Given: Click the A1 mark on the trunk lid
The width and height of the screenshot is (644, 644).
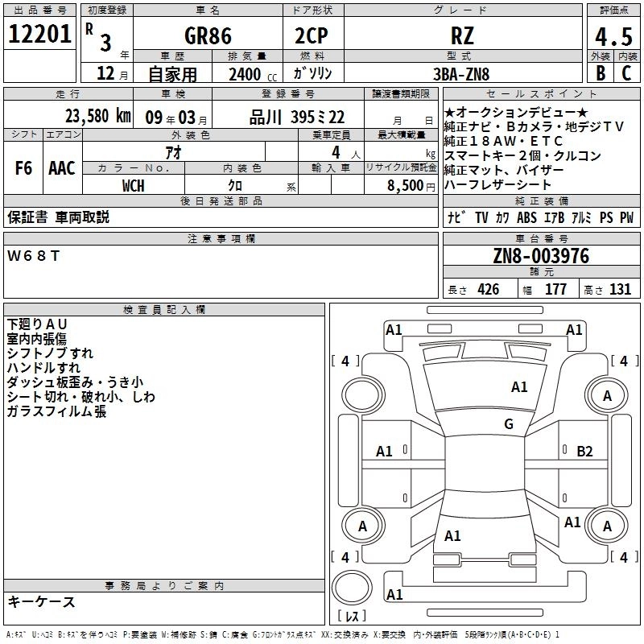Looking at the screenshot, I should pos(452,535).
